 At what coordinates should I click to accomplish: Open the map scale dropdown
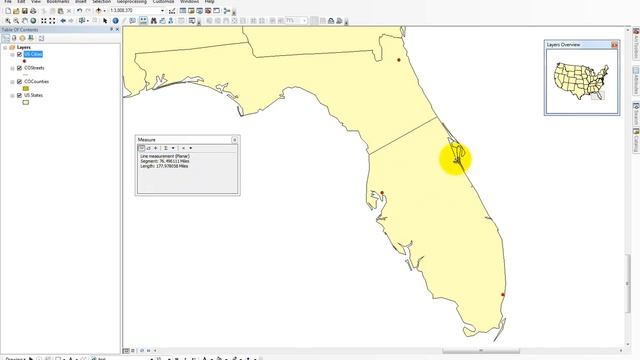coord(162,11)
